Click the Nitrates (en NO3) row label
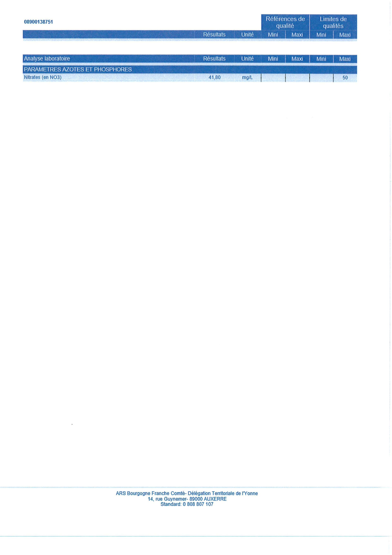This screenshot has height=555, width=392. [43, 78]
